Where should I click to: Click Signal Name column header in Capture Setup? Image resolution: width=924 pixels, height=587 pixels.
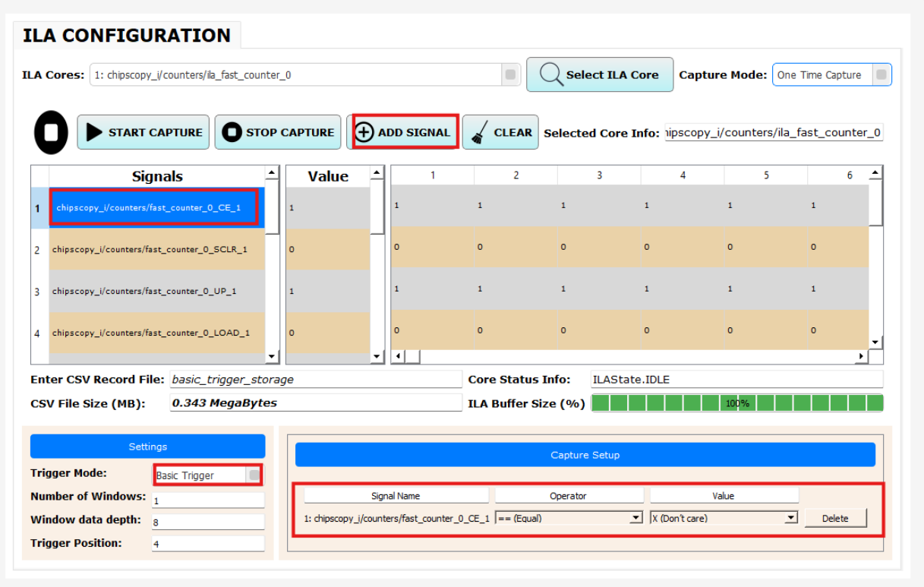(396, 495)
